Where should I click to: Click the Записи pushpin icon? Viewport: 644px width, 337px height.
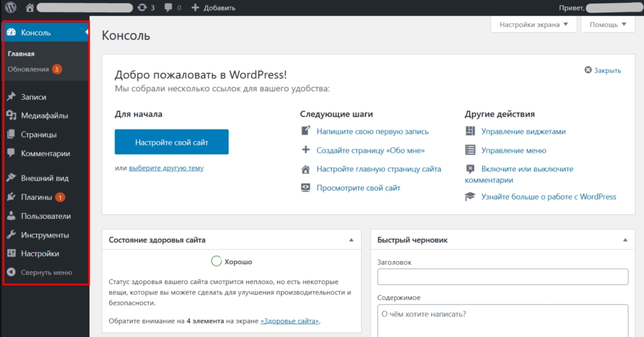coord(11,97)
